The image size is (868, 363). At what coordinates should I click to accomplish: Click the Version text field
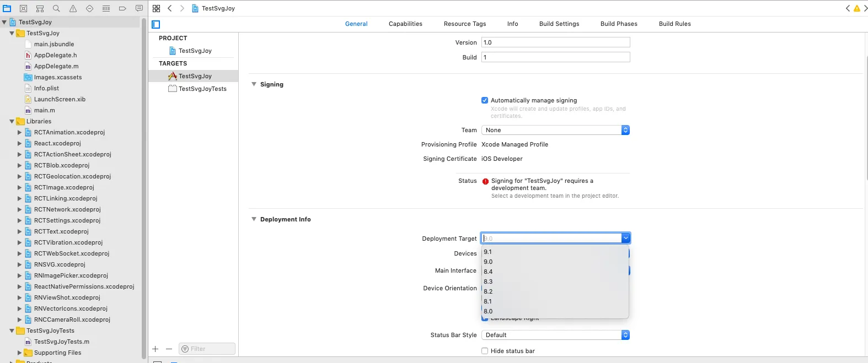coord(555,42)
